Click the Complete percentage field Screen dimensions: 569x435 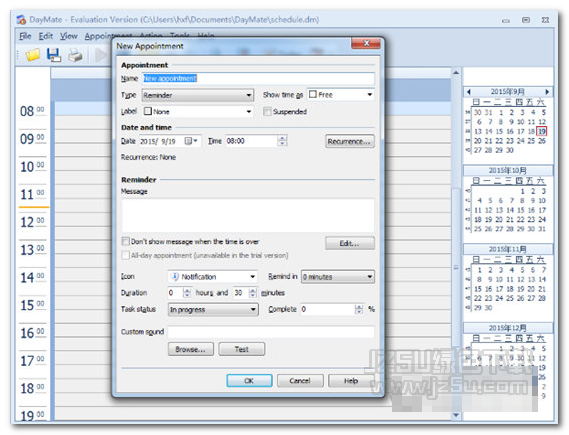[x=328, y=309]
